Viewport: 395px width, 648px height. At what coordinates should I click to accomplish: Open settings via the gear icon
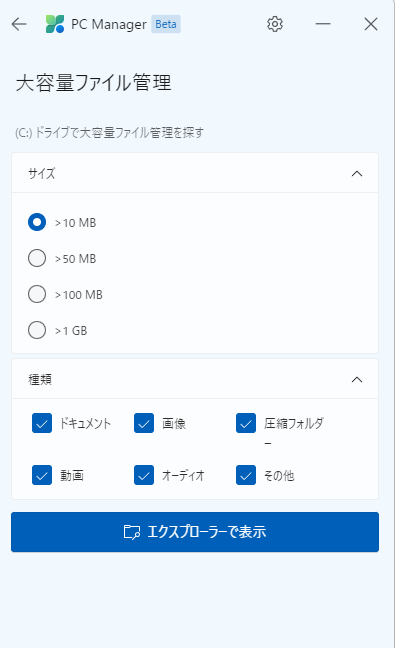[x=275, y=24]
